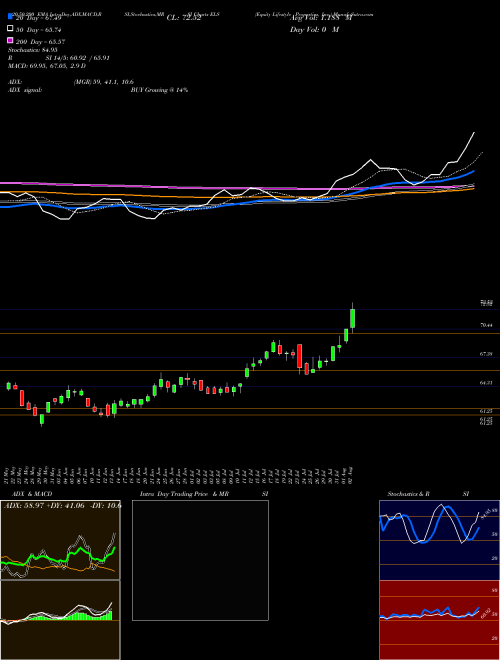Screen dimensions: 500x660
Task: Click the 'Intra Day Trading Price & MR' title
Action: click(x=184, y=494)
